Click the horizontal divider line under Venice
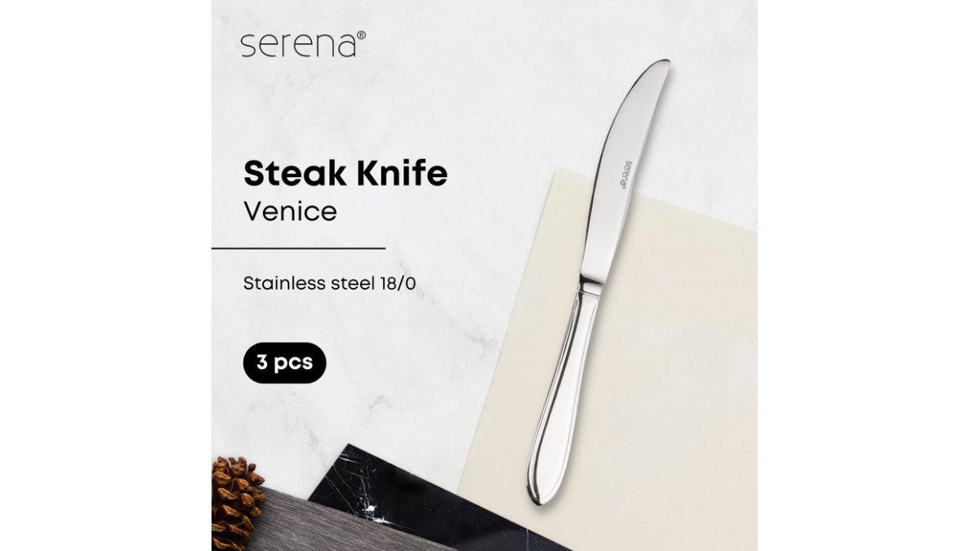 click(x=298, y=247)
